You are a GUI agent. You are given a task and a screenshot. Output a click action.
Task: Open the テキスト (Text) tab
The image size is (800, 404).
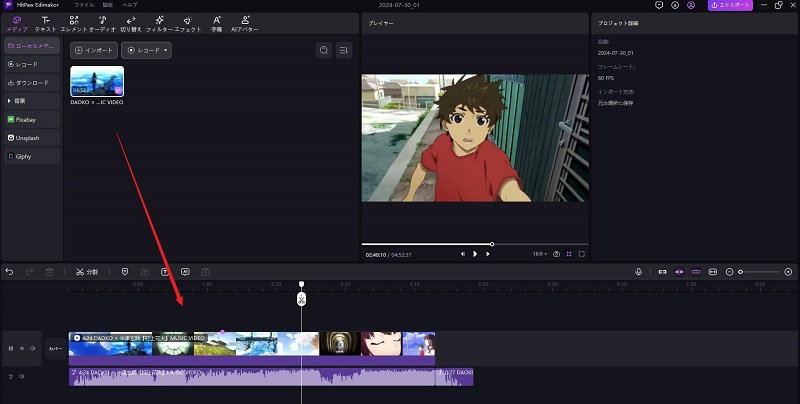click(x=45, y=23)
